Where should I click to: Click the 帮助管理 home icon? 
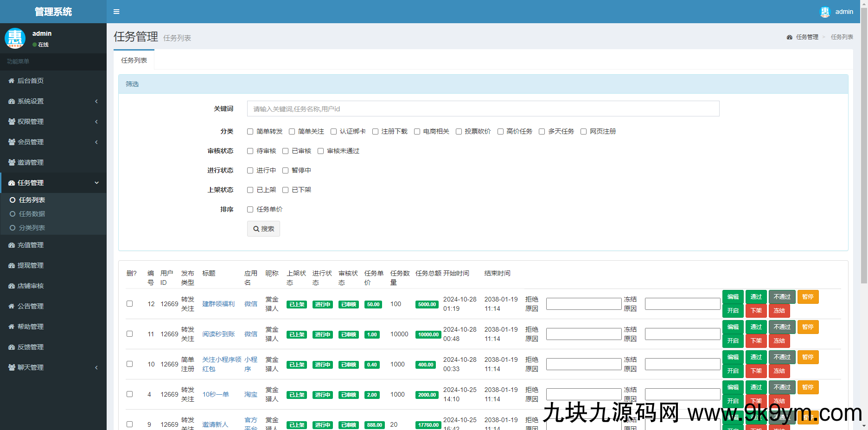click(x=12, y=327)
